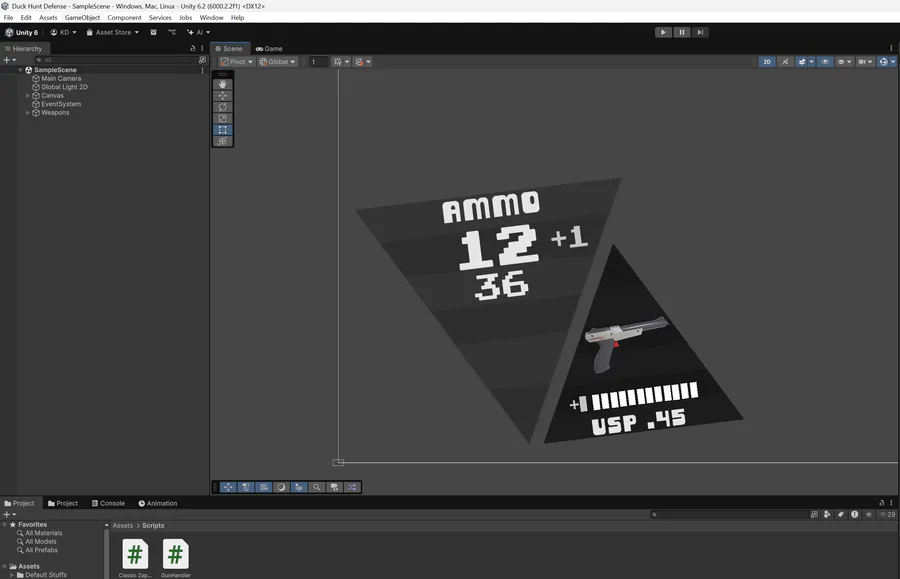Image resolution: width=900 pixels, height=579 pixels.
Task: Open the Package Manager box icon
Action: point(153,33)
